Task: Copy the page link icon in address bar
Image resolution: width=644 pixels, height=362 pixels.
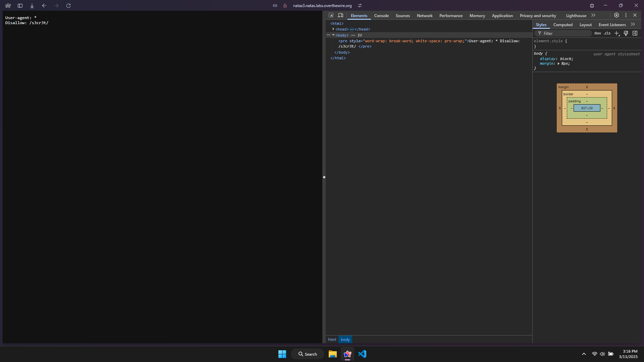Action: [275, 6]
